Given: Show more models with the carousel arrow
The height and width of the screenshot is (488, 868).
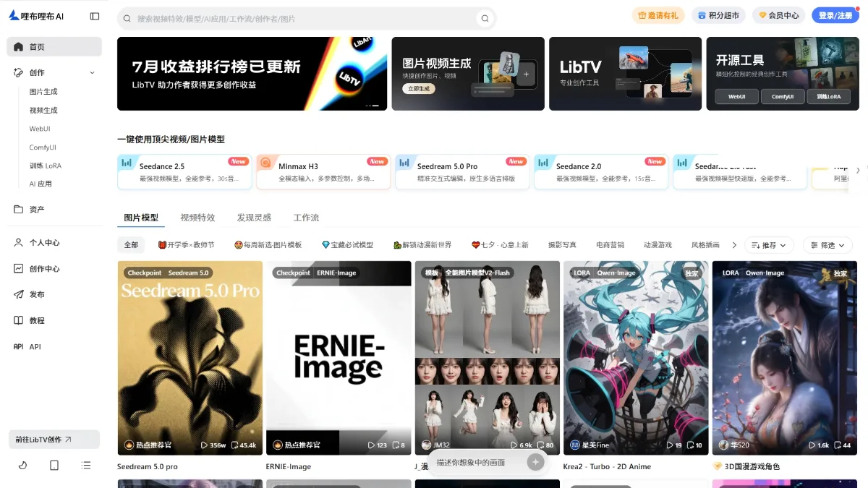Looking at the screenshot, I should [x=858, y=171].
